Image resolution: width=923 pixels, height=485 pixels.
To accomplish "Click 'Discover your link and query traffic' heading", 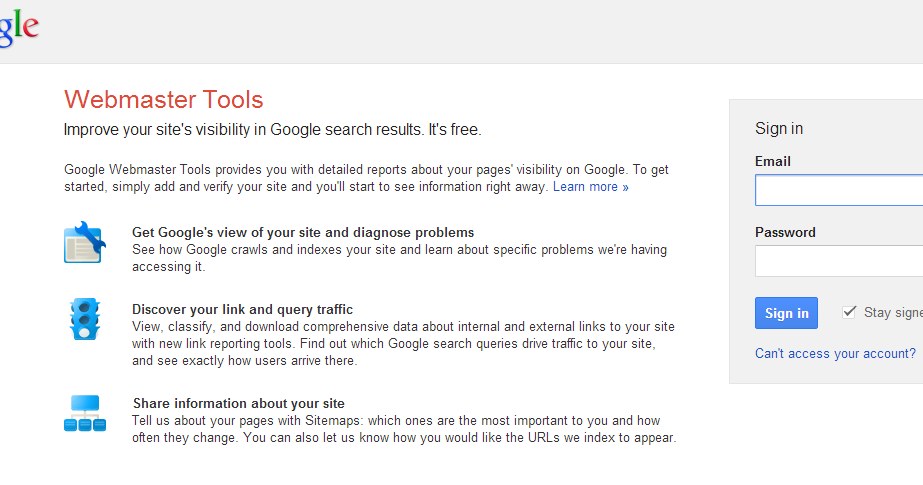I will click(x=243, y=310).
